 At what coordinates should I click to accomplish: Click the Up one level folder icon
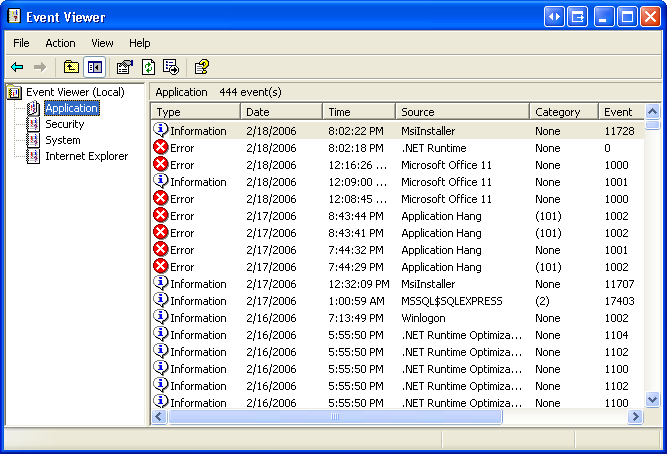[71, 67]
